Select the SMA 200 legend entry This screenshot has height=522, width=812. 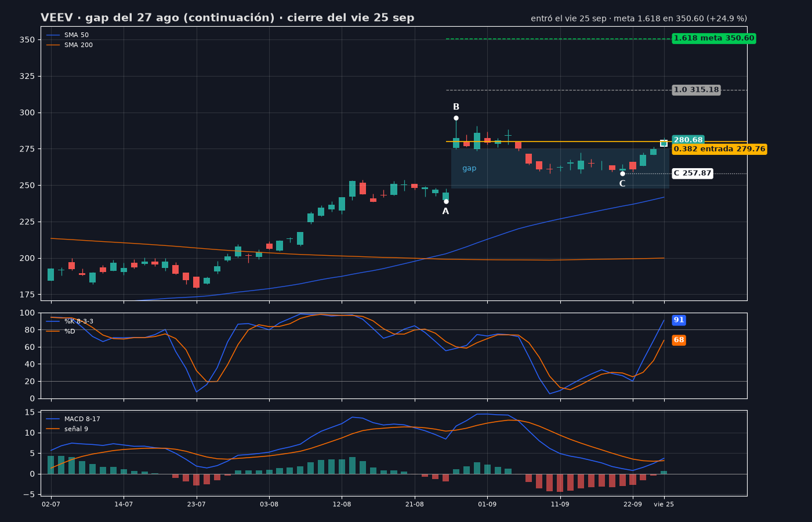(70, 45)
